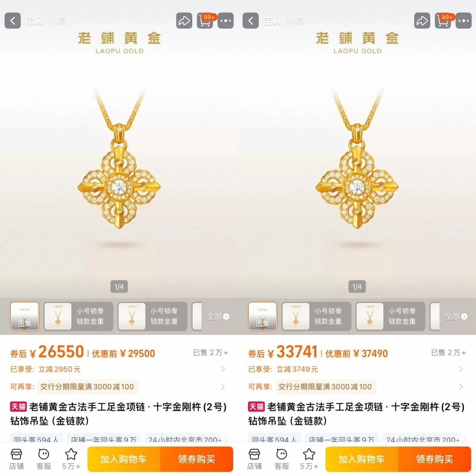Open the three-dot more menu at right
The width and height of the screenshot is (476, 476).
pyautogui.click(x=463, y=21)
